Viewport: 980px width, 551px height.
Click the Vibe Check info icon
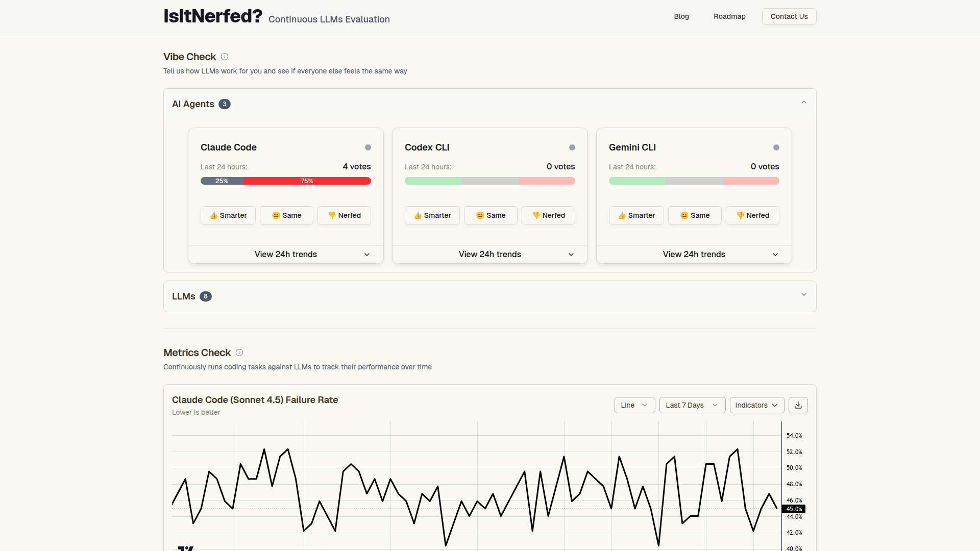coord(225,57)
